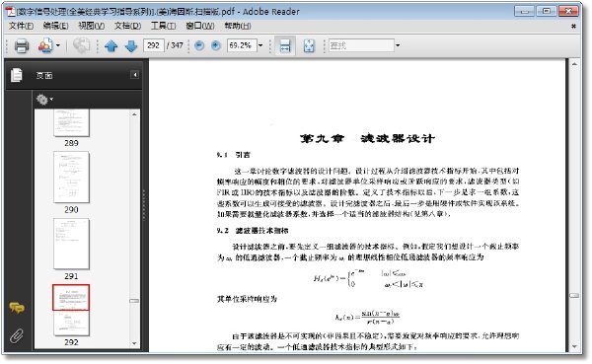Click the Print icon in toolbar
This screenshot has width=592, height=364.
click(22, 46)
